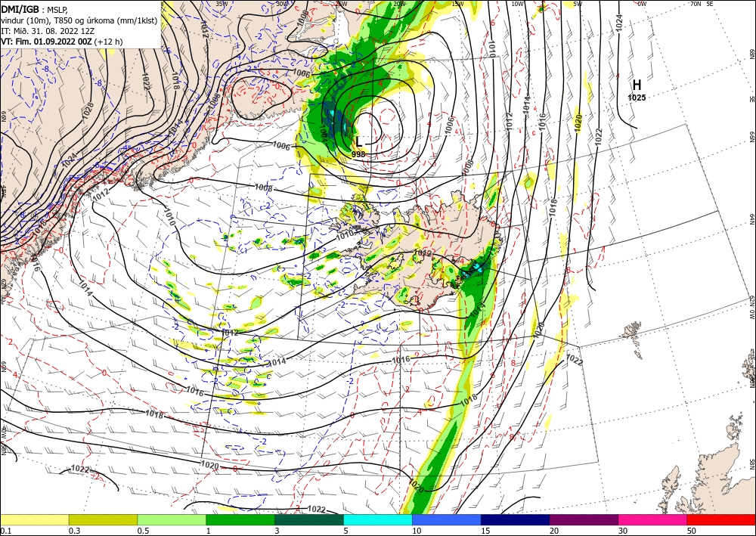Click the 'L' low pressure marker
This screenshot has width=756, height=536.
359,141
